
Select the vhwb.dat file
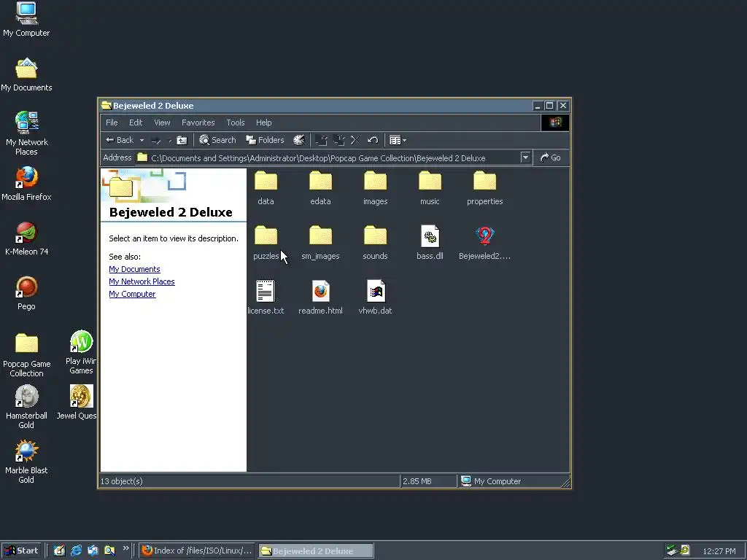[x=375, y=297]
